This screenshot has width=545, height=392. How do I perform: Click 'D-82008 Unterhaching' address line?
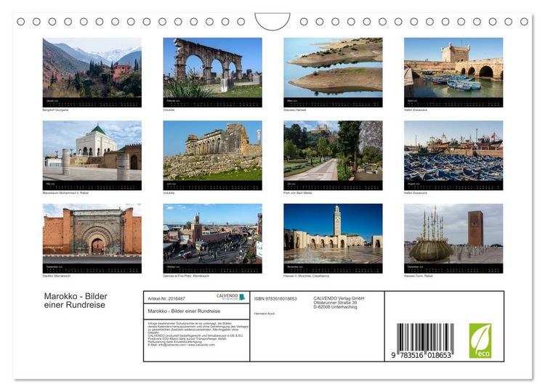click(x=335, y=307)
